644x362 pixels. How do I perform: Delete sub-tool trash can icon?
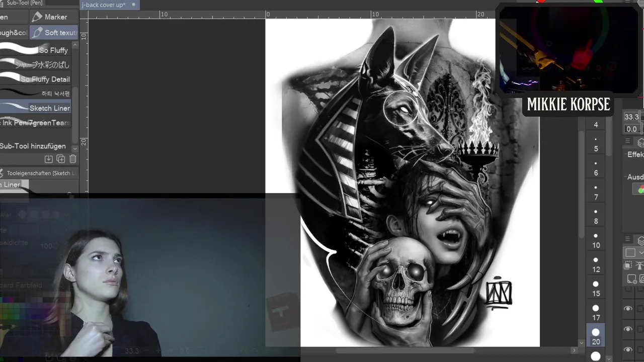72,159
